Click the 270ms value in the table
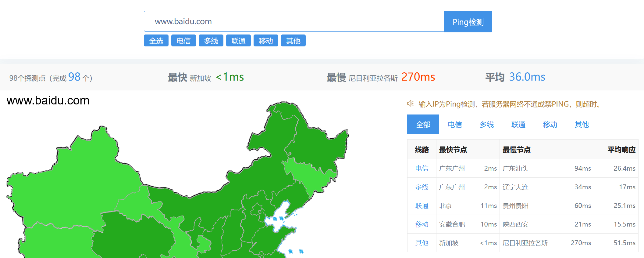The image size is (644, 258). 581,243
